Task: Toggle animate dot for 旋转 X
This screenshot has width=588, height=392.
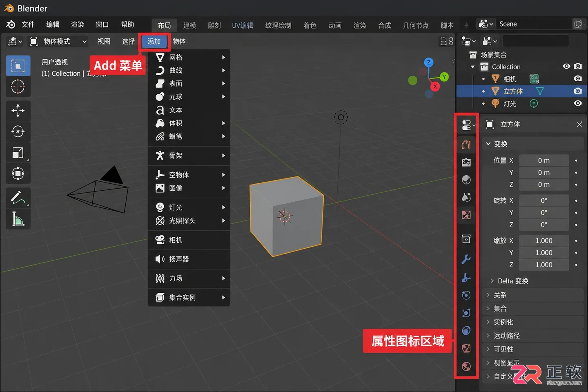Action: click(x=576, y=200)
